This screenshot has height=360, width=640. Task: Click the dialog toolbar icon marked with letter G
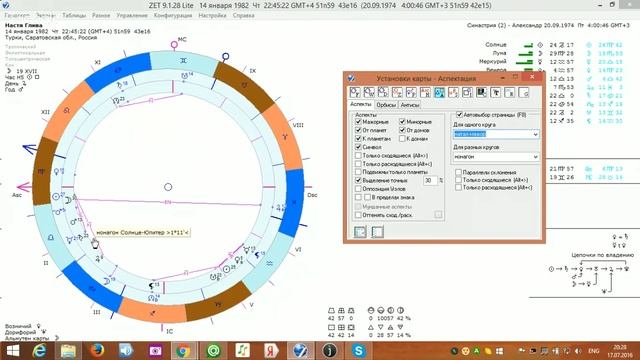pos(524,93)
